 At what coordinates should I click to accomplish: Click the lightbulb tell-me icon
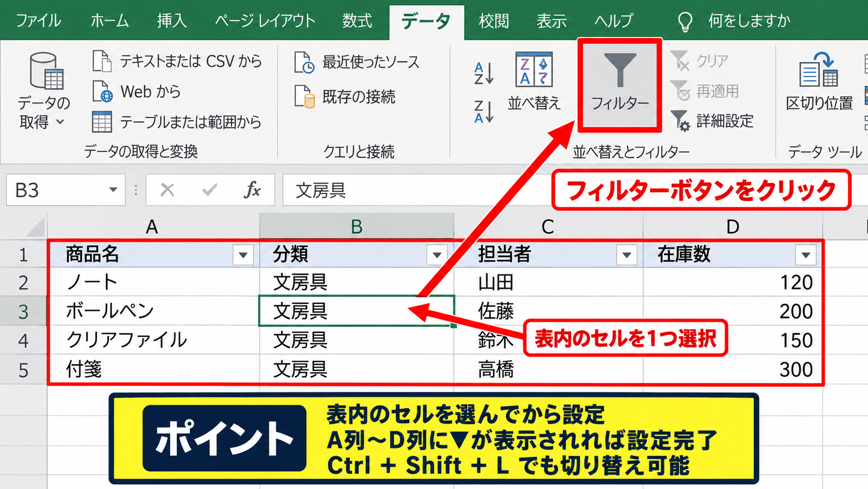[685, 21]
